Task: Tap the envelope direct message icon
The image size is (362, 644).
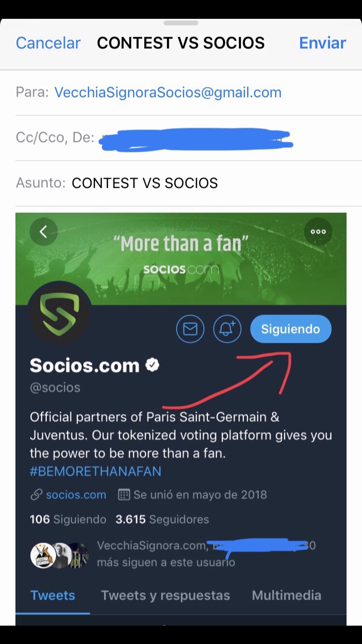Action: [190, 329]
